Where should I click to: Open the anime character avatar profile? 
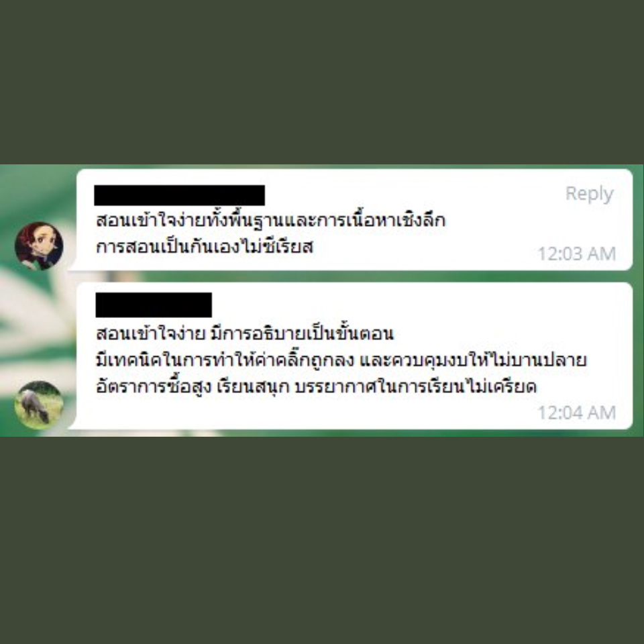pyautogui.click(x=39, y=246)
